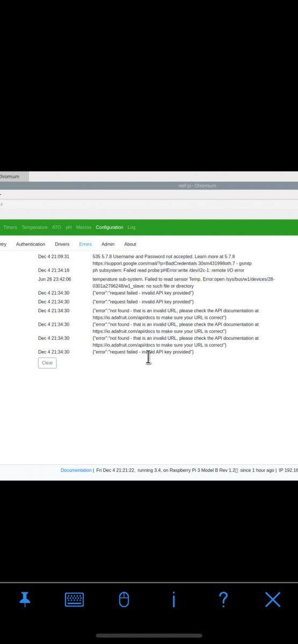
Task: Click footer date 'Fri Dec 4 21:21:22'
Action: pyautogui.click(x=116, y=470)
